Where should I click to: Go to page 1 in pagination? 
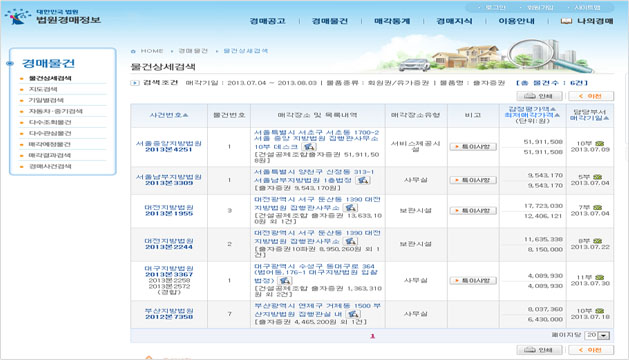(372, 336)
